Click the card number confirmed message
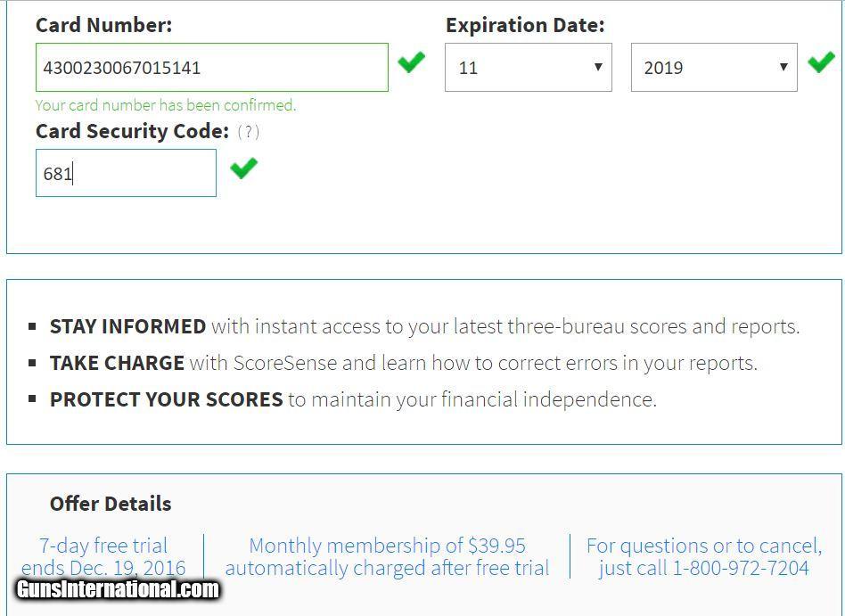Viewport: 845px width, 616px height. (x=166, y=105)
